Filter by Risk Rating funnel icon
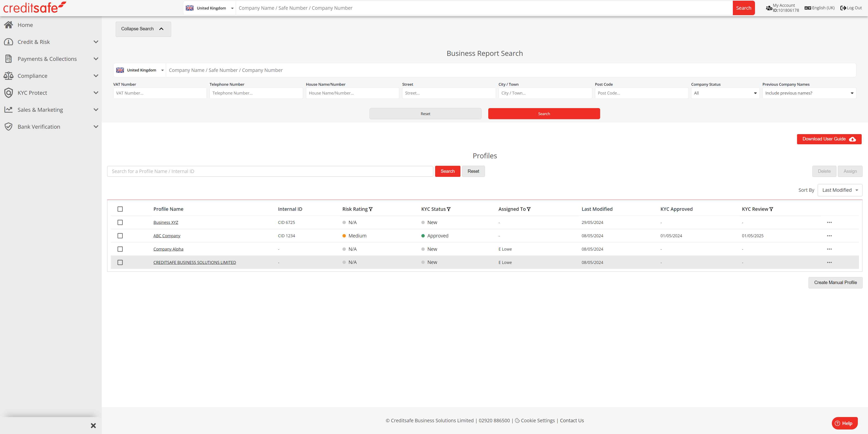This screenshot has height=434, width=868. 371,209
